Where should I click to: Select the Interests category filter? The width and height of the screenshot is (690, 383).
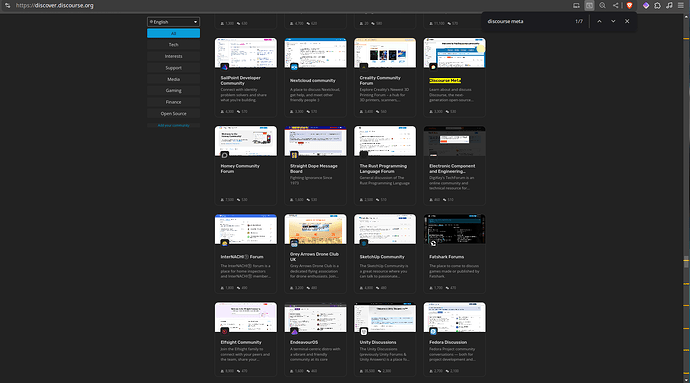(173, 56)
